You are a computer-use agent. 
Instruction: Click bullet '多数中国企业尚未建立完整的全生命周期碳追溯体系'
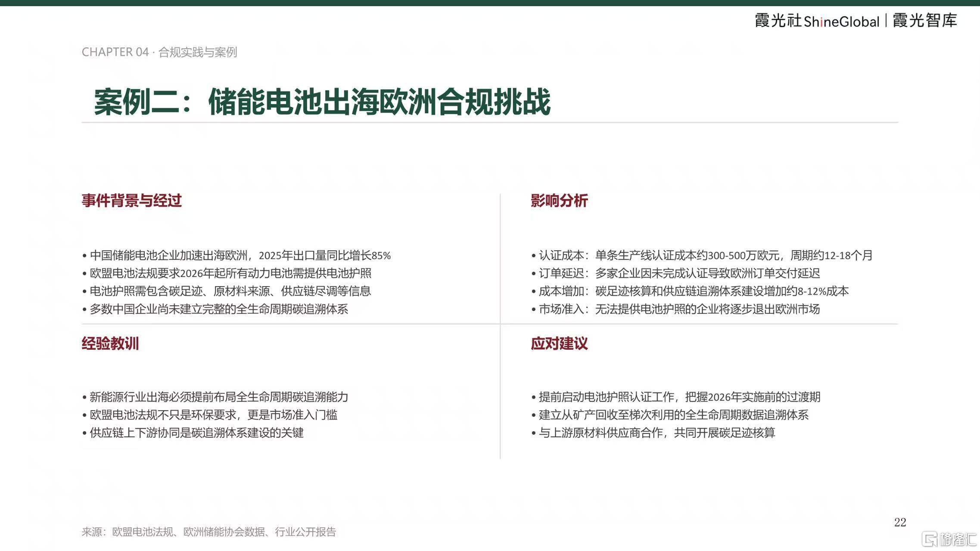point(215,309)
